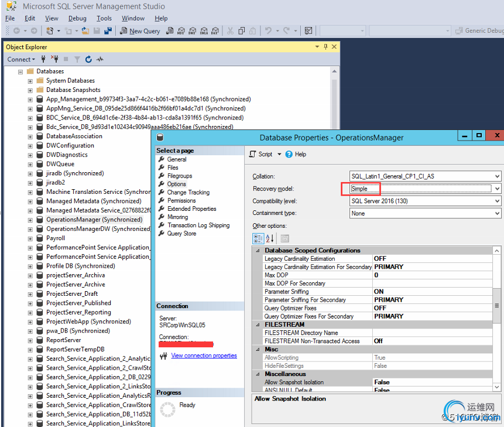Collapse the Databases tree node

(x=20, y=71)
